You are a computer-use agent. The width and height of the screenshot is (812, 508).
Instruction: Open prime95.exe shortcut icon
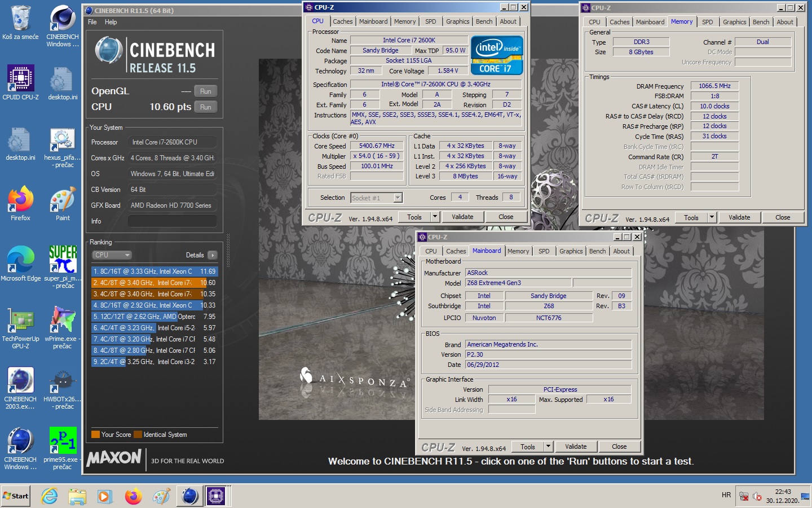[x=63, y=448]
